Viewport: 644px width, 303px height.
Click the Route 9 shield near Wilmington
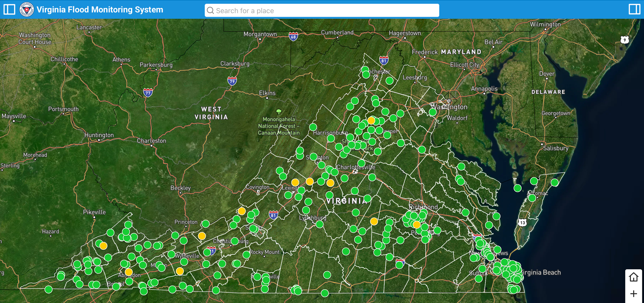click(x=625, y=40)
